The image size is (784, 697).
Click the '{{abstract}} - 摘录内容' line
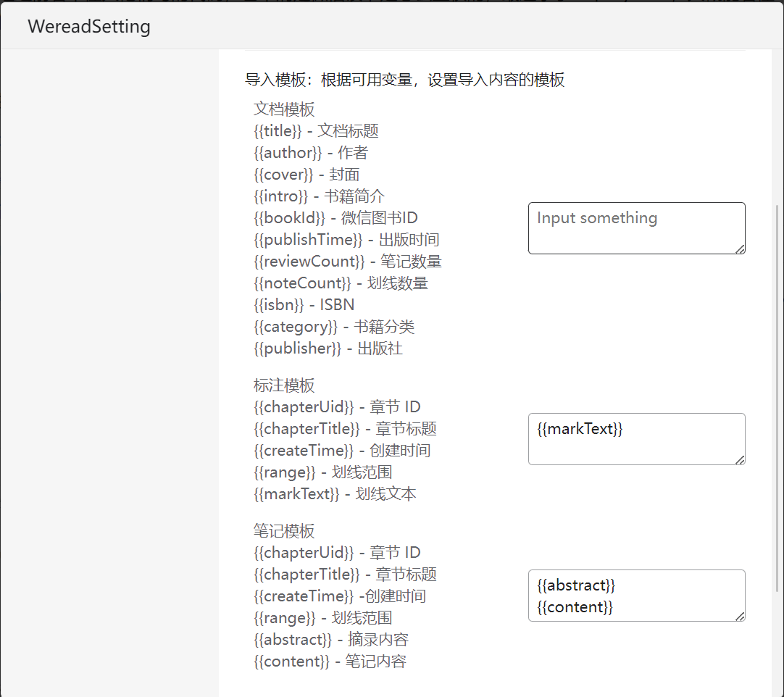(331, 640)
